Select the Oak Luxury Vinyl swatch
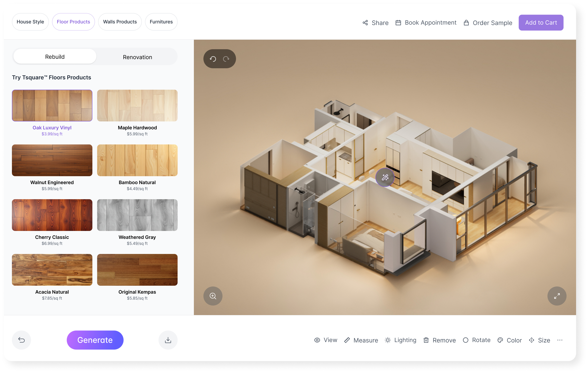 tap(52, 106)
